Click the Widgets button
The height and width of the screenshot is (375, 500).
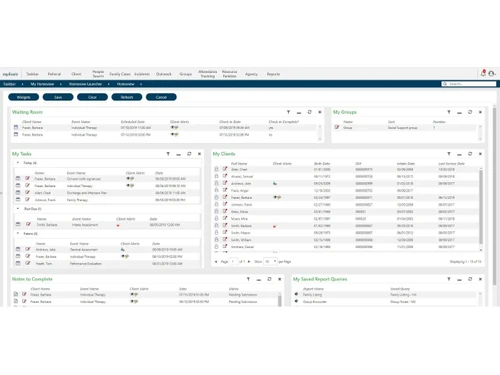pos(23,97)
